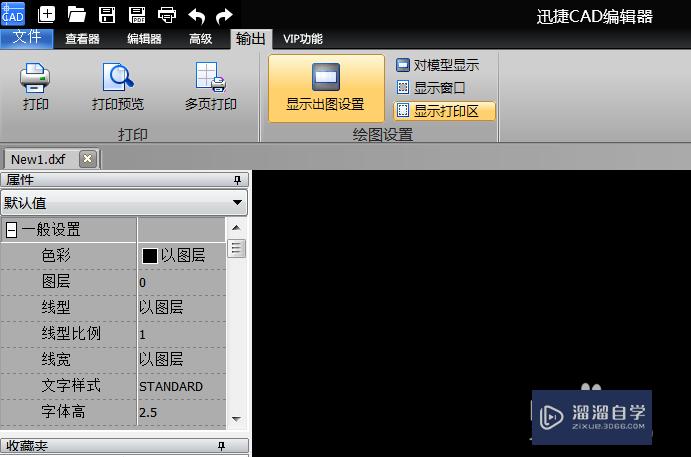
Task: Open the VIP功能 tab
Action: click(303, 39)
